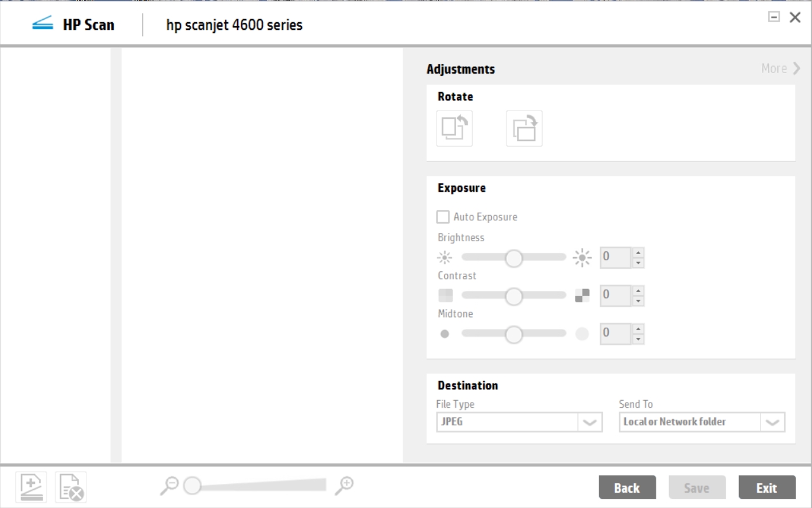This screenshot has width=812, height=508.
Task: Expand More adjustments
Action: pyautogui.click(x=781, y=69)
